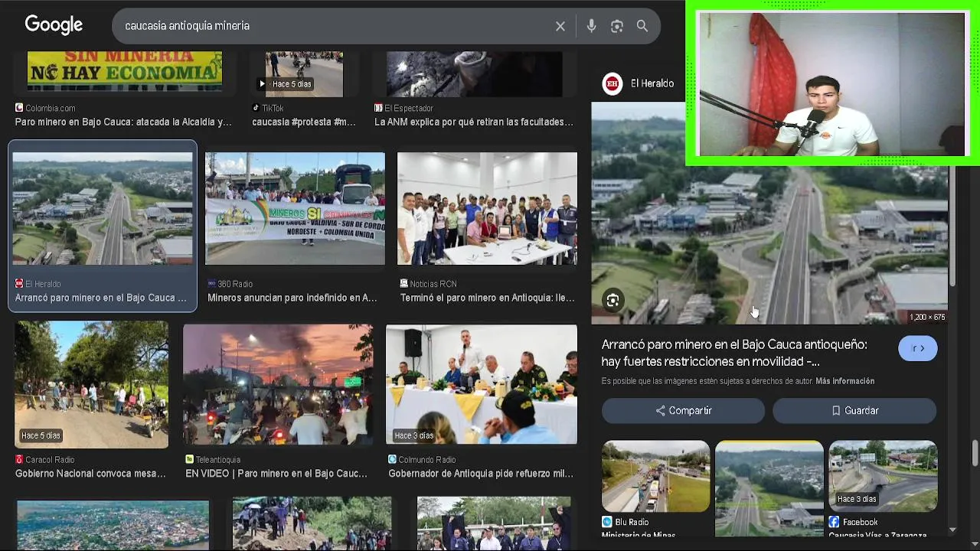
Task: Click El Heraldo logo in preview panel
Action: [612, 83]
